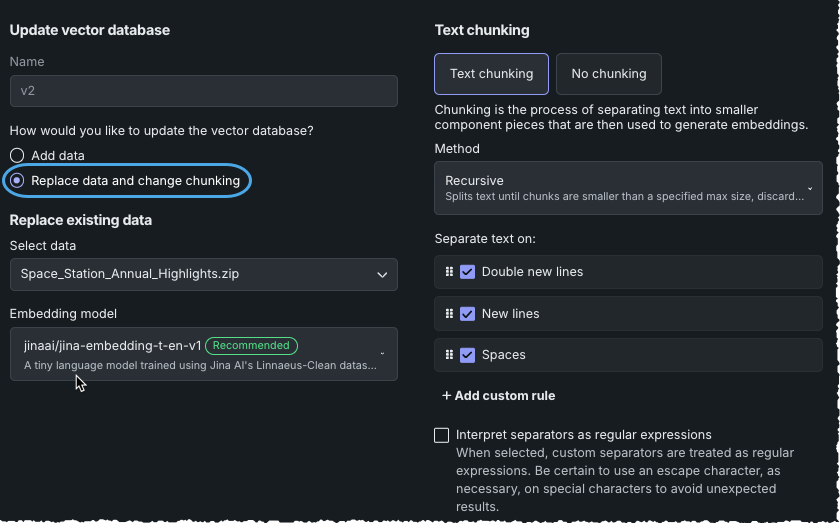Uncheck the Double new lines separator

[467, 272]
